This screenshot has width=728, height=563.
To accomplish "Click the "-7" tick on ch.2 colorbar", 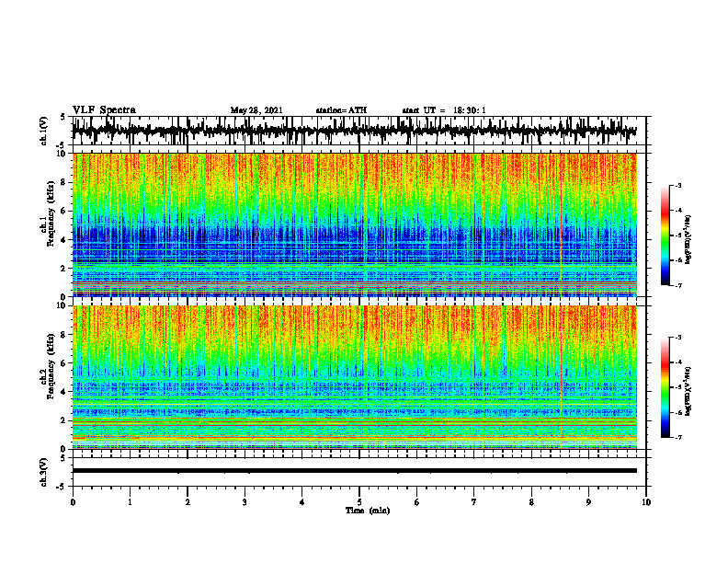I will [678, 437].
